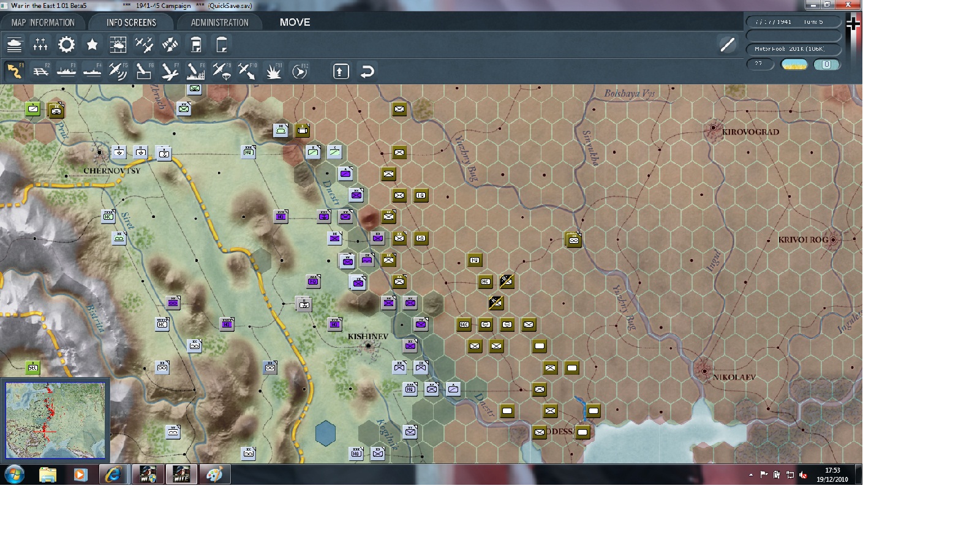Click the Motor Pool status field
The width and height of the screenshot is (980, 551).
(x=793, y=49)
